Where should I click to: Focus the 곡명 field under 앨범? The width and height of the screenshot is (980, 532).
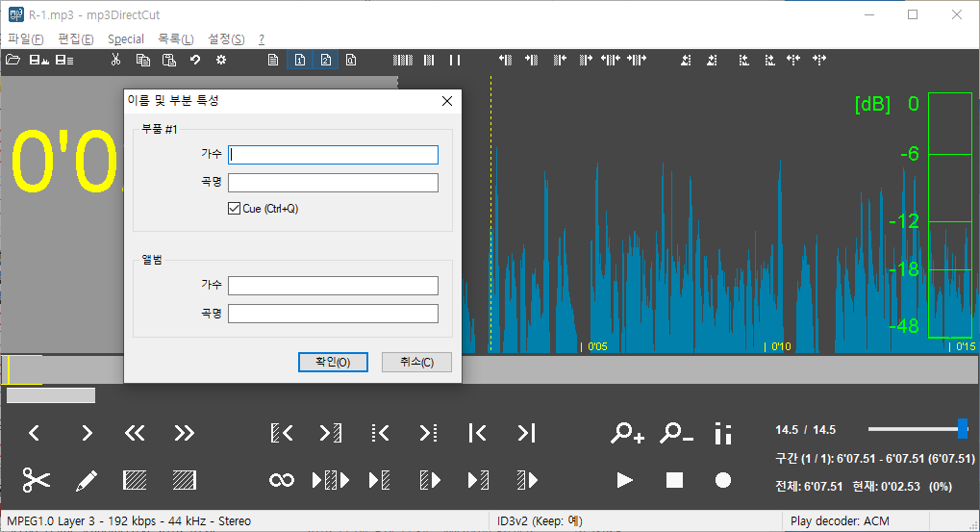pyautogui.click(x=333, y=314)
